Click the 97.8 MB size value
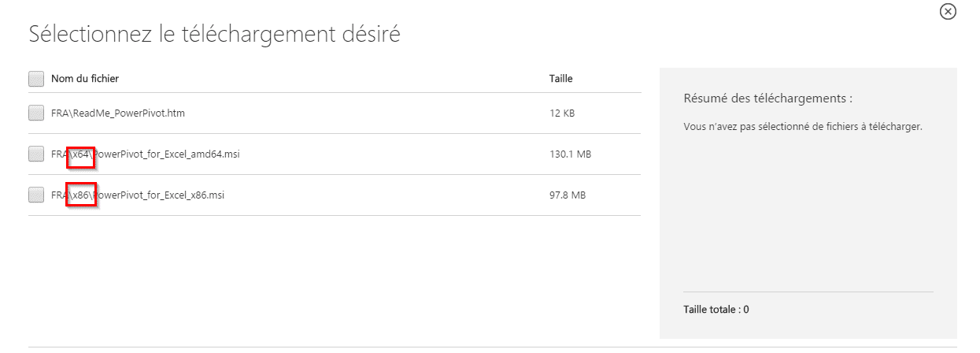 click(567, 195)
